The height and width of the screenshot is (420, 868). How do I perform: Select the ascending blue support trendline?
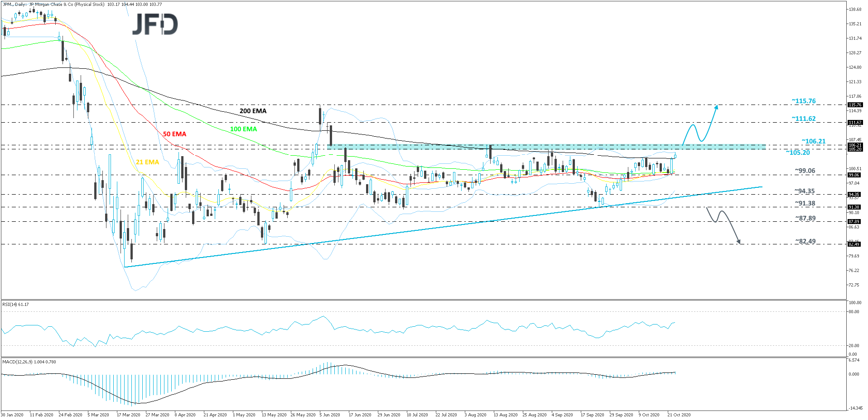(443, 226)
